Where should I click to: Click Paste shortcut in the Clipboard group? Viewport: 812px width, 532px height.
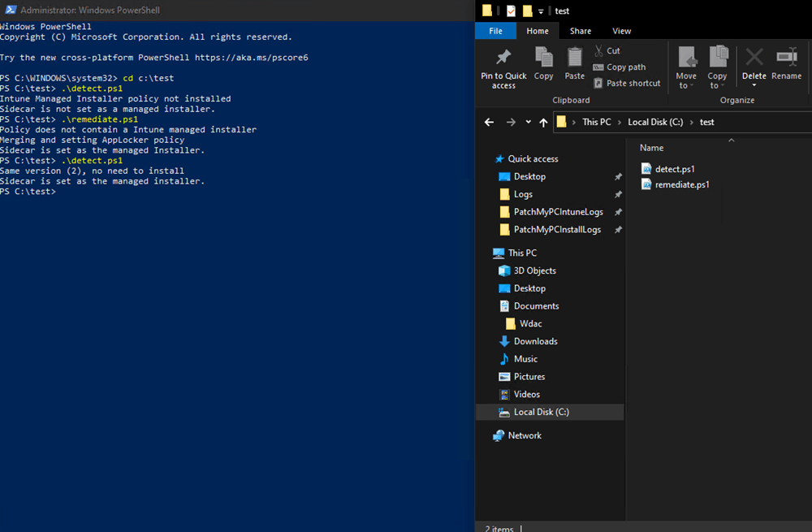pyautogui.click(x=627, y=84)
